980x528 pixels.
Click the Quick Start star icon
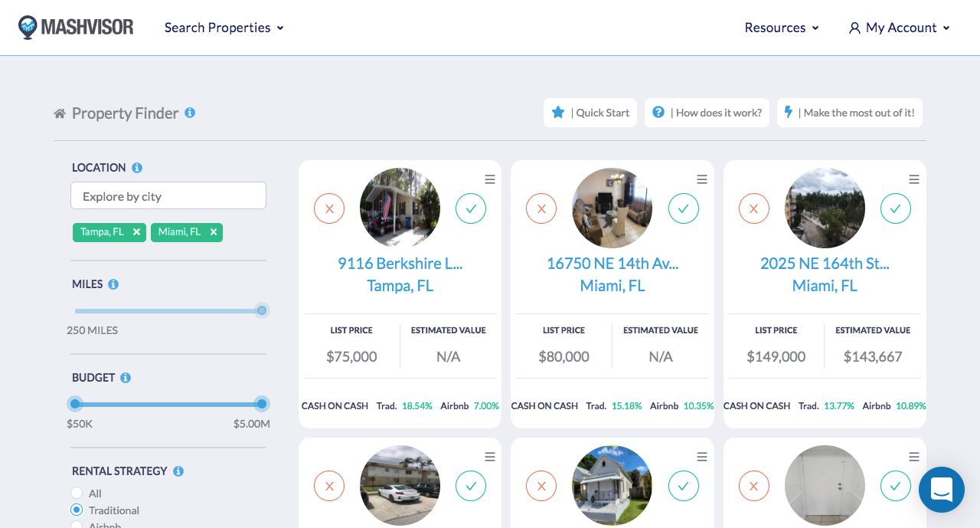click(558, 112)
